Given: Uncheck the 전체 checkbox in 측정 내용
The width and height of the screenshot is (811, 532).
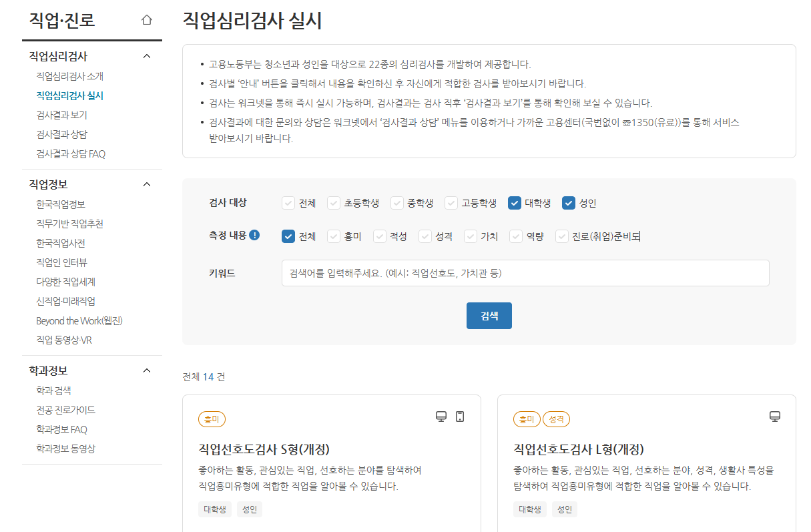Looking at the screenshot, I should [x=288, y=236].
